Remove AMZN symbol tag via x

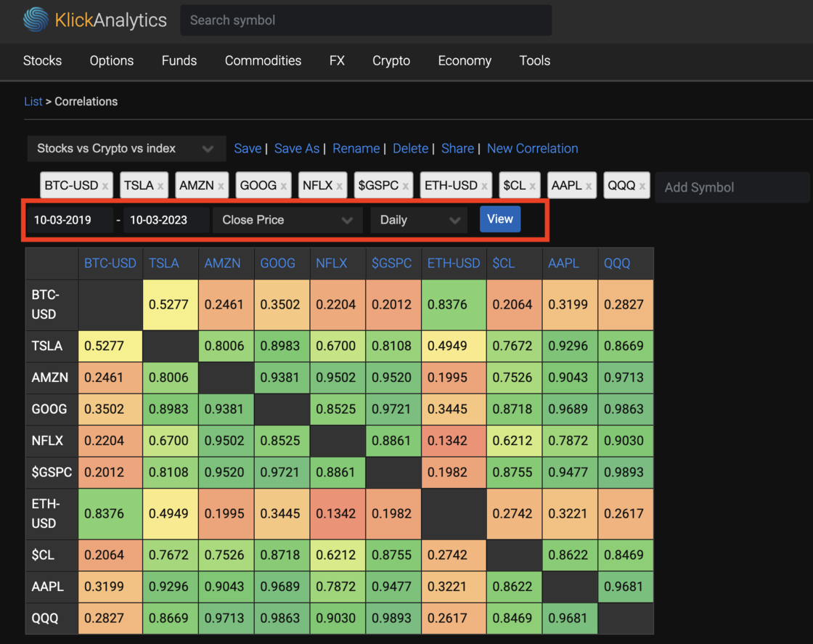pos(221,187)
